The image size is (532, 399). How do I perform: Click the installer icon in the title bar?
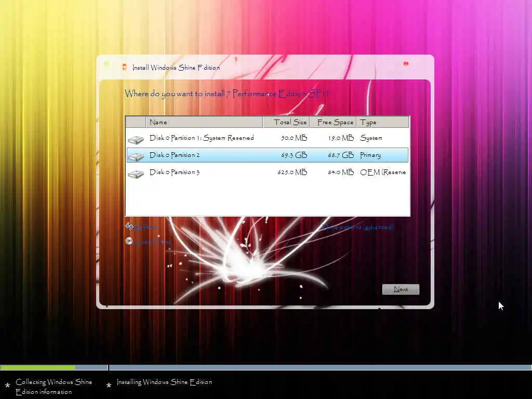(x=125, y=67)
